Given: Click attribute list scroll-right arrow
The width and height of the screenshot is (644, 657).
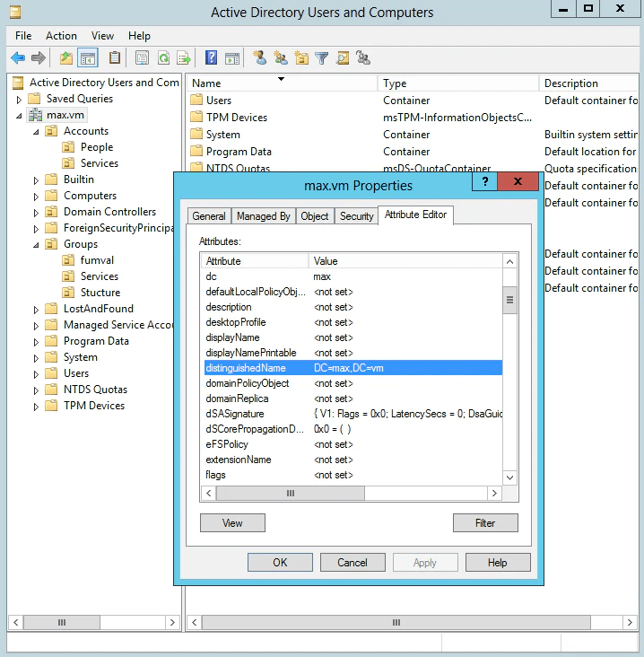Looking at the screenshot, I should click(x=494, y=493).
